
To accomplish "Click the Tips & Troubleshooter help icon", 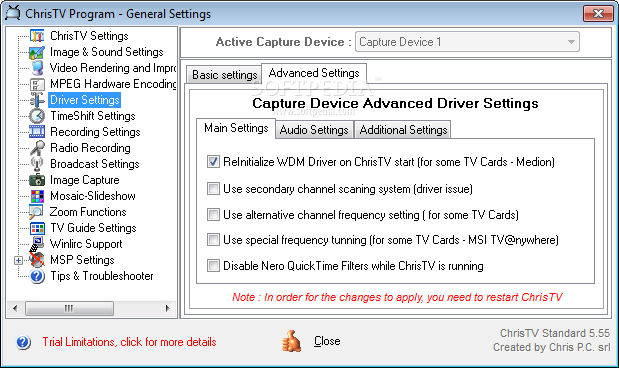I will tap(37, 276).
